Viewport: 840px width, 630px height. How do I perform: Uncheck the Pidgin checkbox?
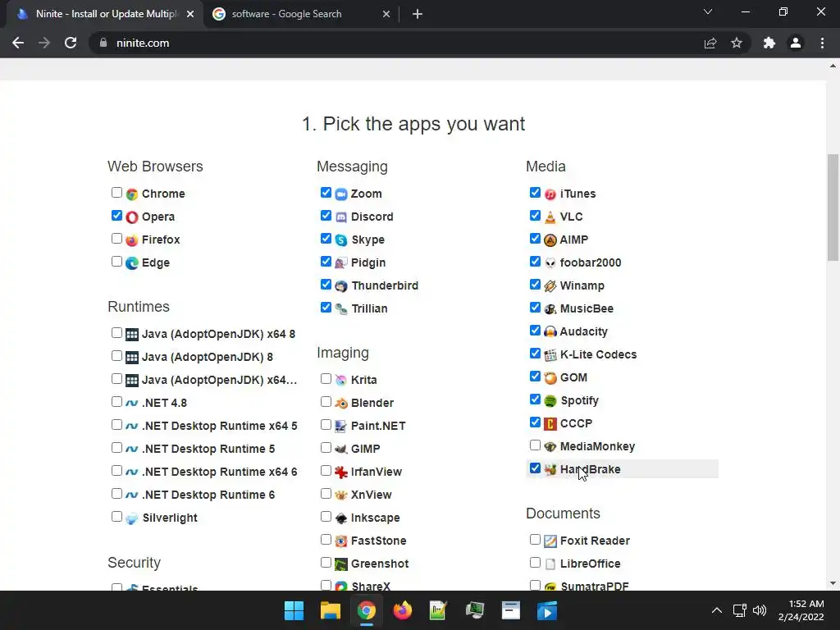click(326, 262)
